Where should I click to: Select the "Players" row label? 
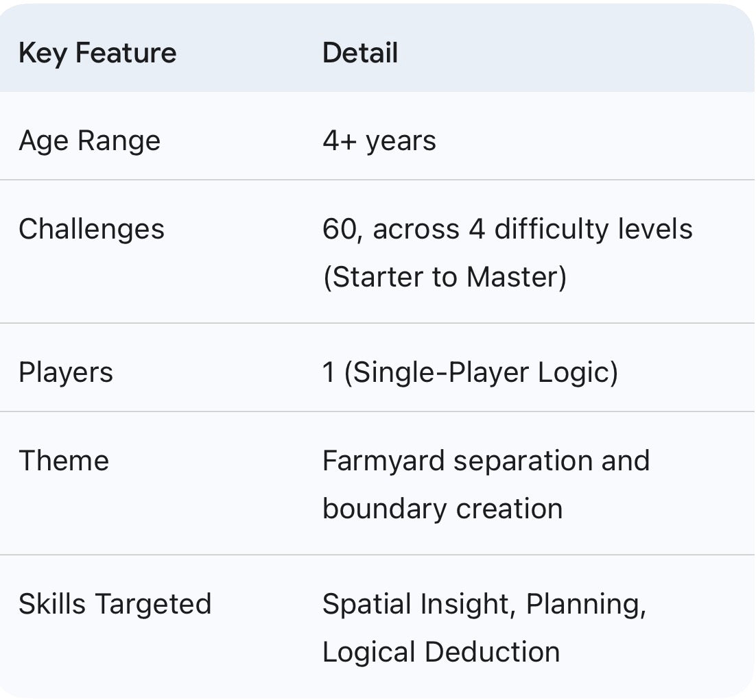coord(66,373)
